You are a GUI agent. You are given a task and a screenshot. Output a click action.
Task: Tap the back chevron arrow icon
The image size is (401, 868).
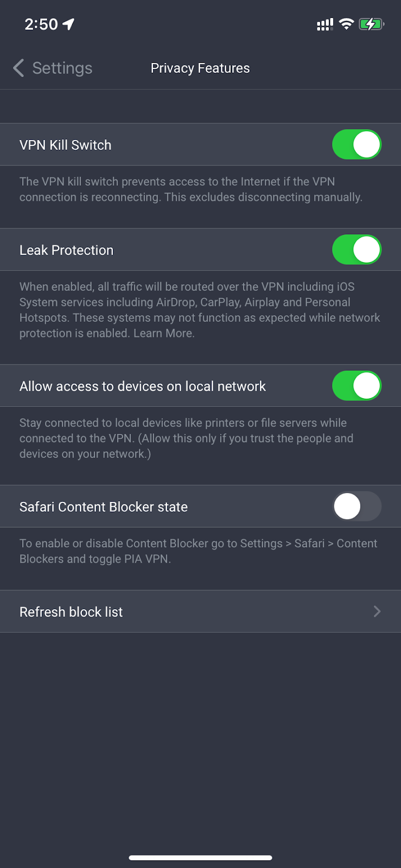click(x=18, y=68)
